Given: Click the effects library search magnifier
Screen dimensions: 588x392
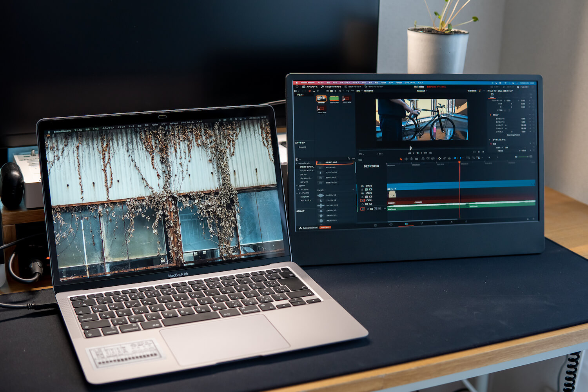Looking at the screenshot, I should pyautogui.click(x=349, y=158).
